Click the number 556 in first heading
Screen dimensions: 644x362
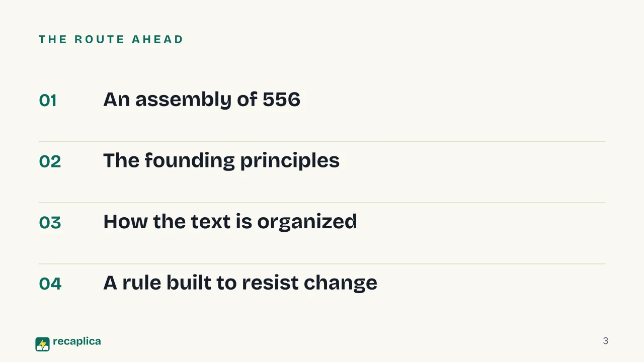281,100
